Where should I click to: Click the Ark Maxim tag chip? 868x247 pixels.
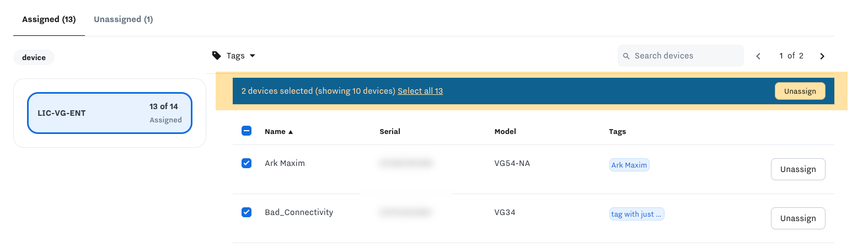click(629, 165)
